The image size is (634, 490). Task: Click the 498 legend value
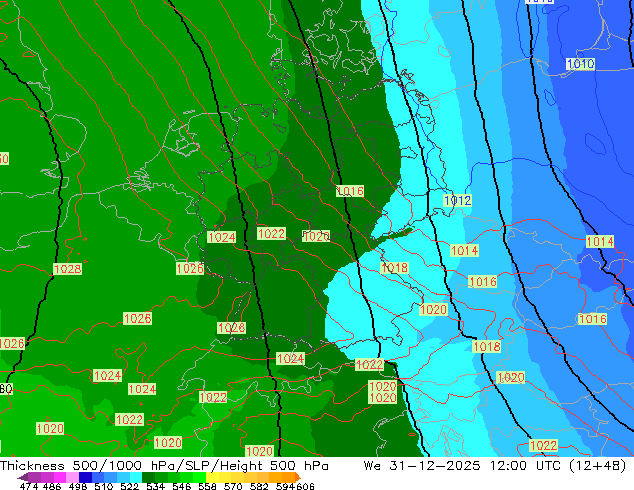[x=77, y=486]
